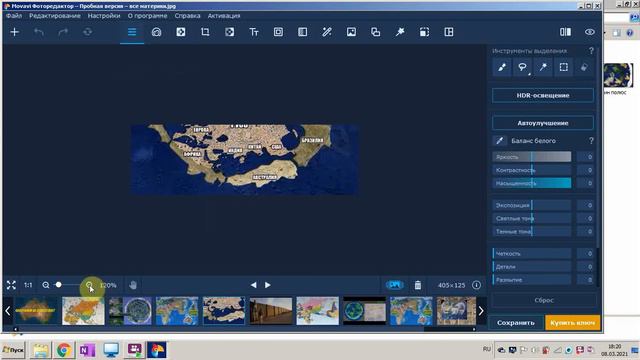The width and height of the screenshot is (640, 360).
Task: Select the rectangular marquee selection tool
Action: [563, 67]
